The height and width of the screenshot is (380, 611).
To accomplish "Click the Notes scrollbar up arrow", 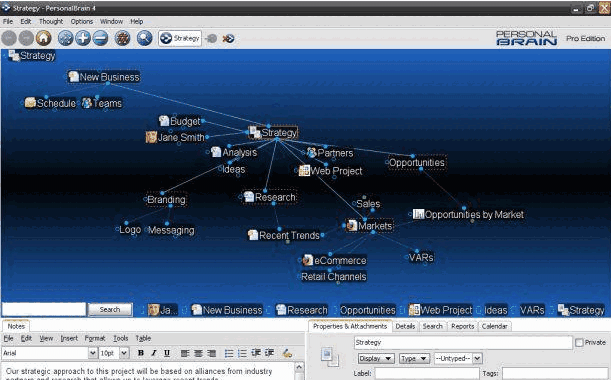I will 299,367.
